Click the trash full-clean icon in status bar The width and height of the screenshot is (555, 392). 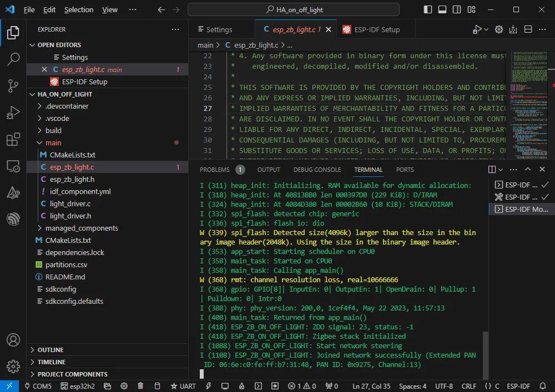141,386
